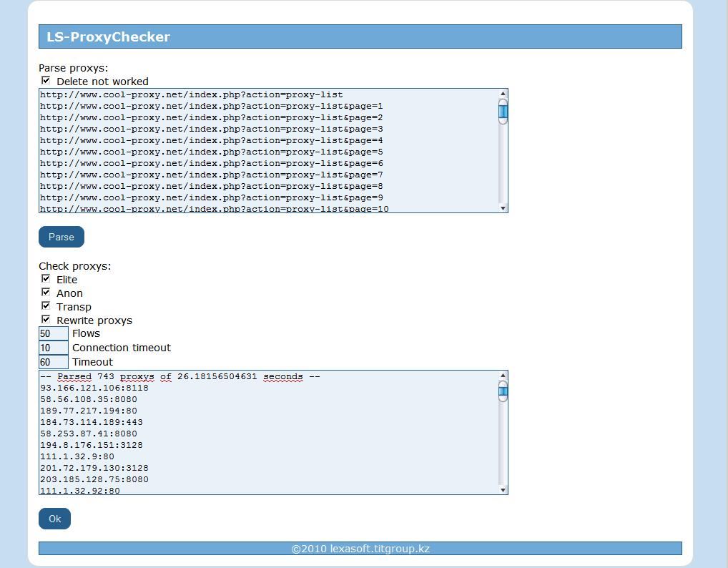Click proxy entry 189.77.217.194:80
The image size is (728, 568).
click(x=89, y=411)
